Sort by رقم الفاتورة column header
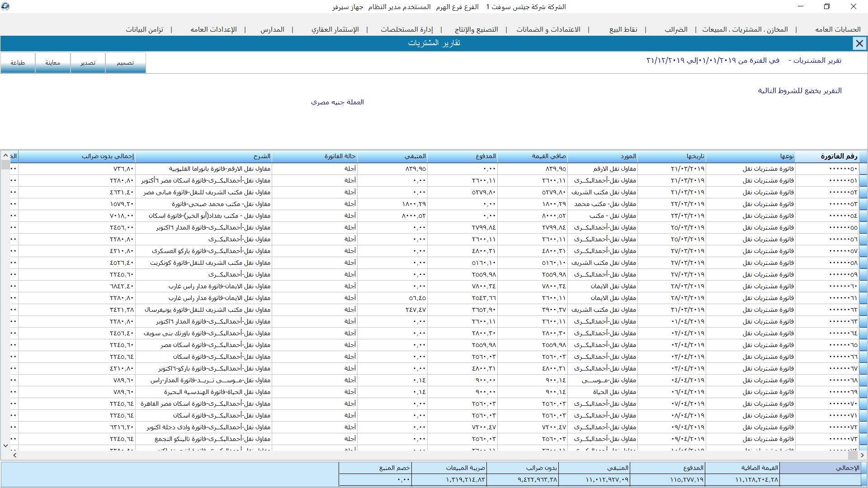 coord(827,156)
